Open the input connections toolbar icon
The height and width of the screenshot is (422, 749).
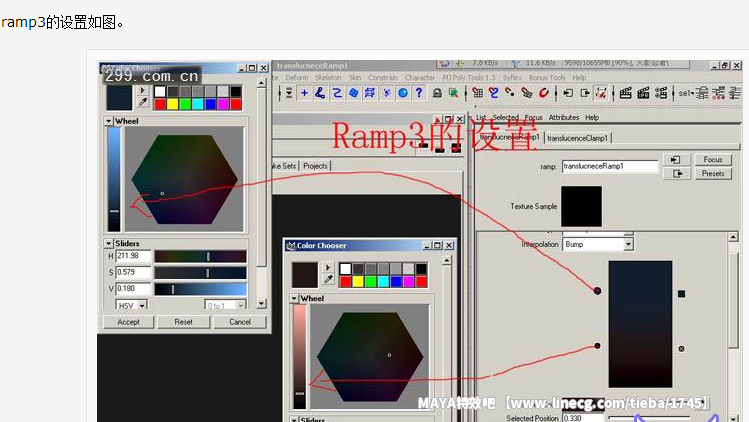(568, 93)
